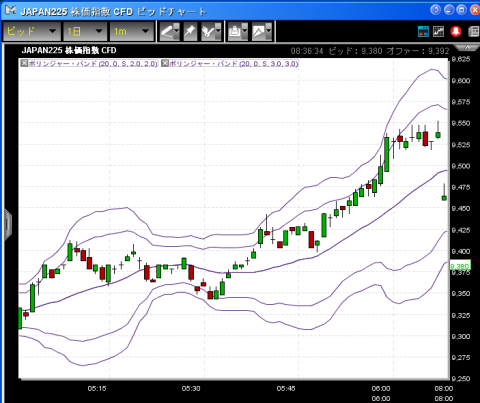
Task: Expand the left side panel handle
Action: pos(8,224)
